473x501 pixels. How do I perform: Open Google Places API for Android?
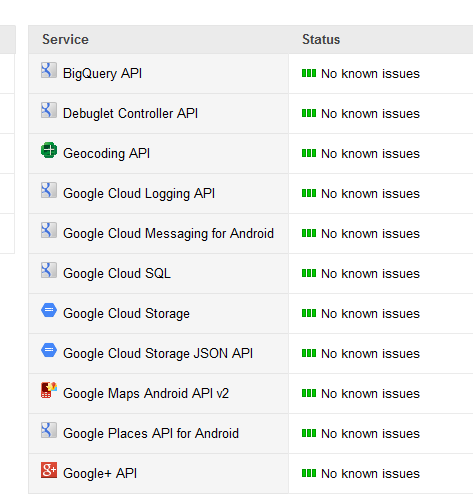pos(151,434)
